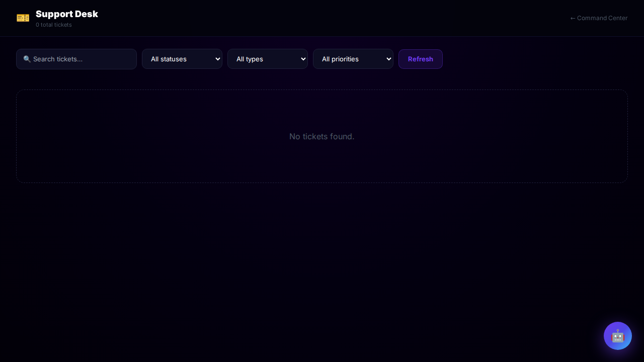This screenshot has height=362, width=644.
Task: Click the chevron on the statuses filter
Action: (x=217, y=59)
